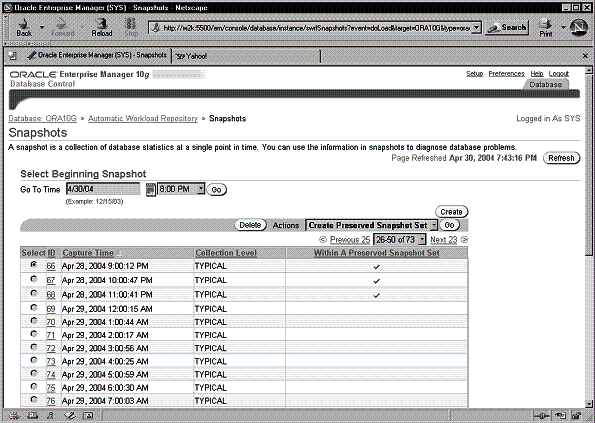Open the Setup link
Image resolution: width=595 pixels, height=423 pixels.
click(474, 74)
